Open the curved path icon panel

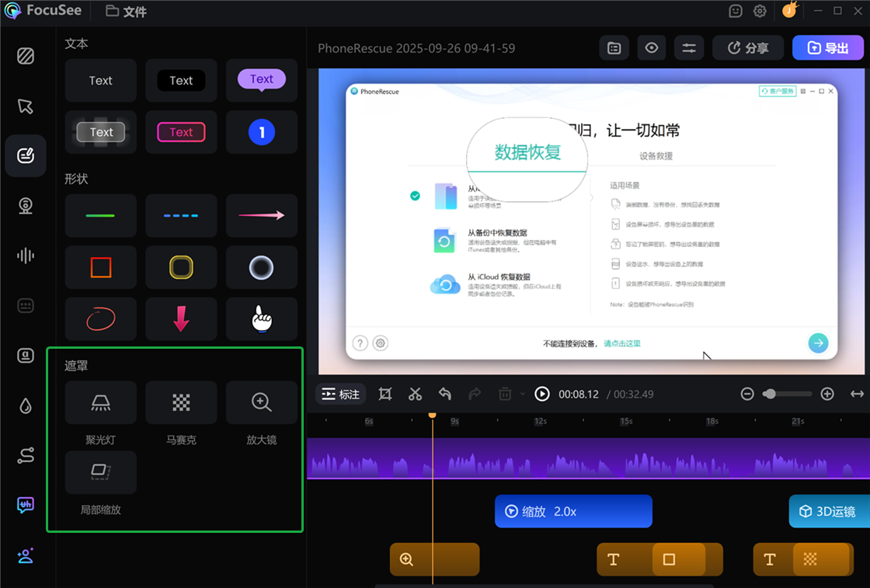point(26,455)
